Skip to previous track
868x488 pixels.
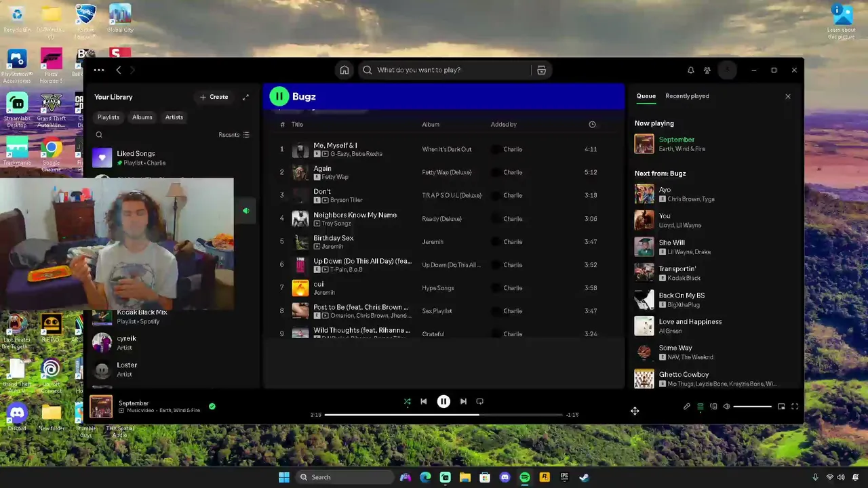tap(424, 401)
